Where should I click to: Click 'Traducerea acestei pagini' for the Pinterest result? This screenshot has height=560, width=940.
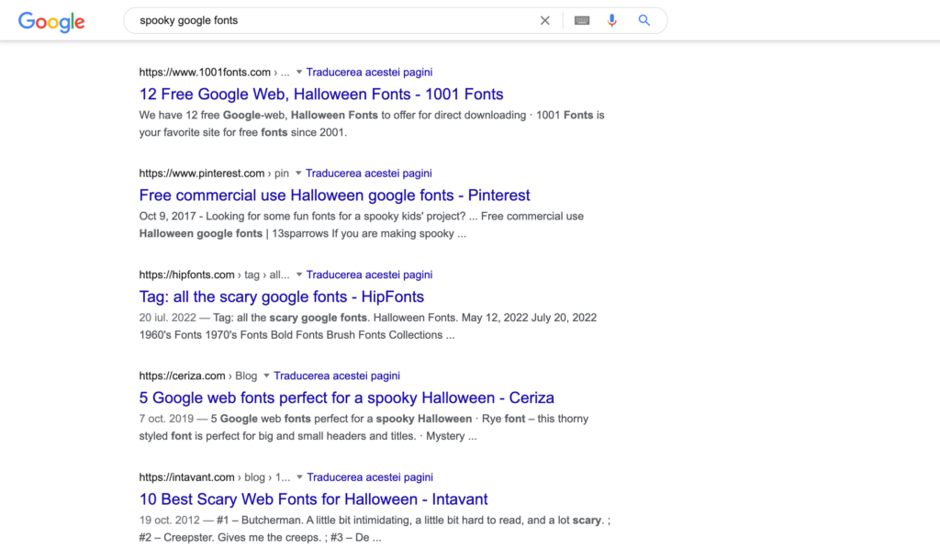coord(369,174)
